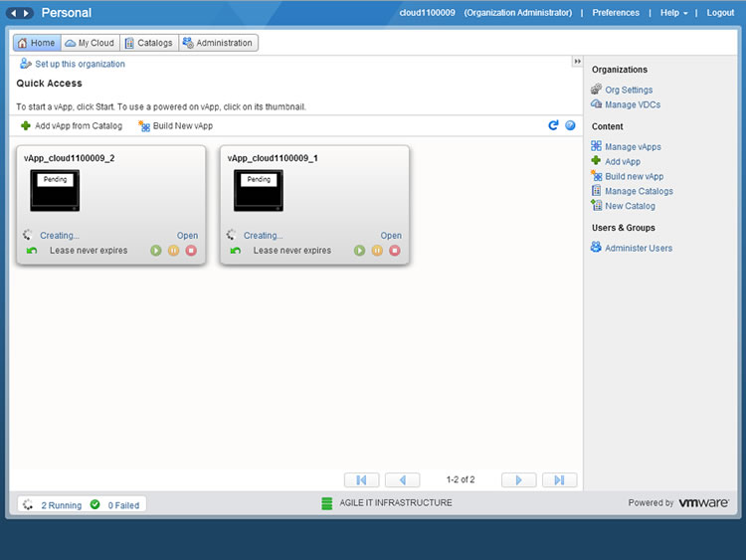Open Manage Catalogs in sidebar
Image resolution: width=746 pixels, height=560 pixels.
[x=639, y=191]
